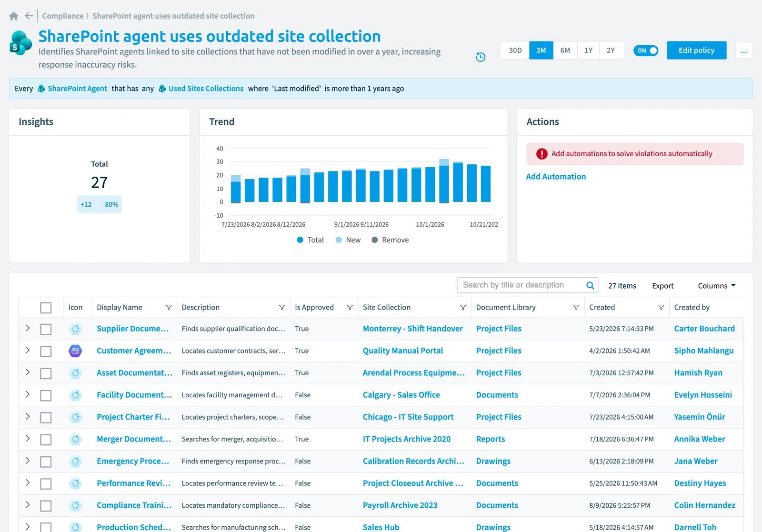Switch time range to 2Y
762x532 pixels.
[611, 50]
